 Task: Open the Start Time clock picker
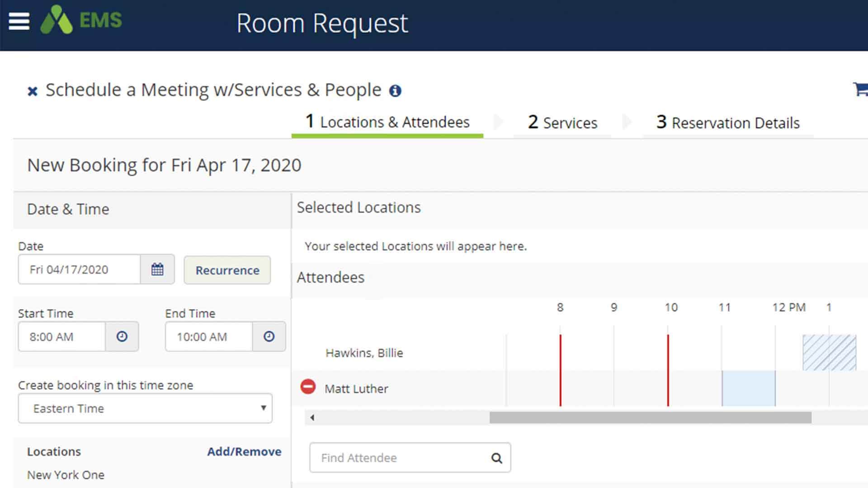(122, 336)
